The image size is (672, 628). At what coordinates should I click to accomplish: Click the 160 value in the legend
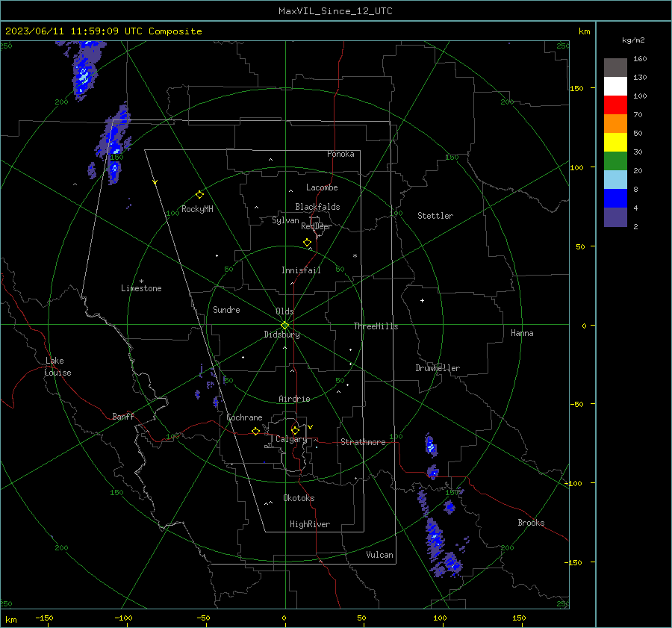640,59
